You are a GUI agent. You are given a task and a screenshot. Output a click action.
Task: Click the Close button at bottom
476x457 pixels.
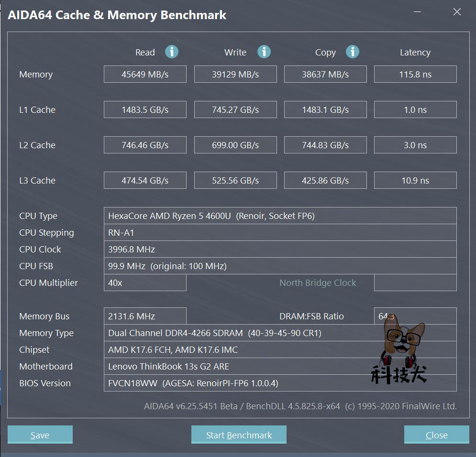click(x=437, y=435)
